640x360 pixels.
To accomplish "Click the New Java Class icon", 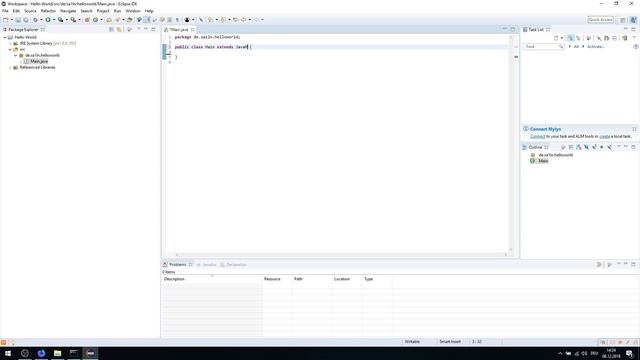I will tap(96, 20).
